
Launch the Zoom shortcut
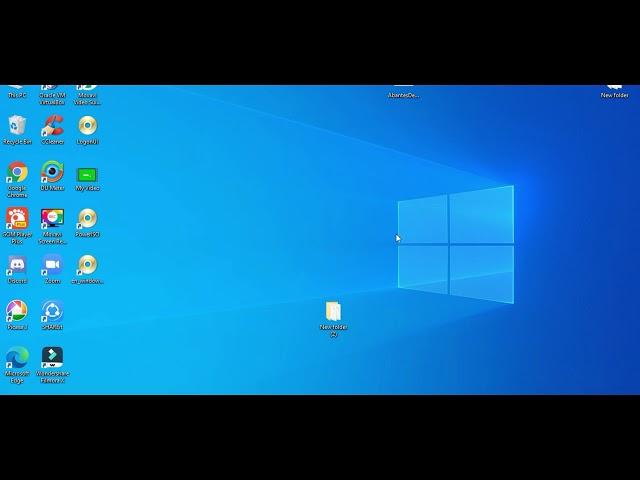[x=52, y=269]
